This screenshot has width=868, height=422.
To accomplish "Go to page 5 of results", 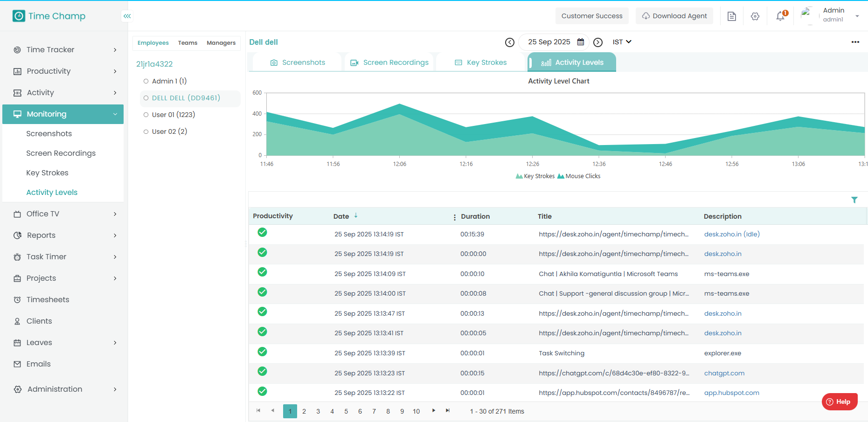I will (x=346, y=411).
